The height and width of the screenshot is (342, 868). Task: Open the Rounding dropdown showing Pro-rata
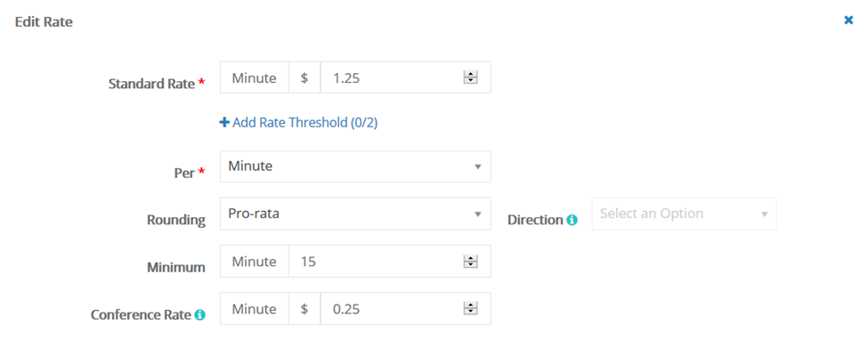(x=355, y=214)
